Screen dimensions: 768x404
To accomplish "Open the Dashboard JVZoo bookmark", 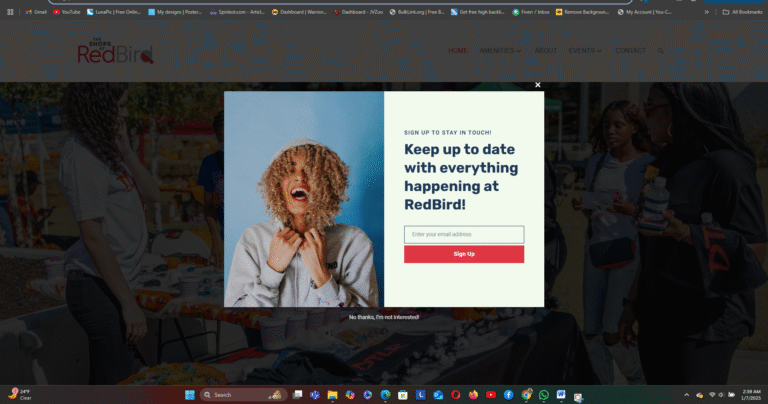I will pos(358,12).
